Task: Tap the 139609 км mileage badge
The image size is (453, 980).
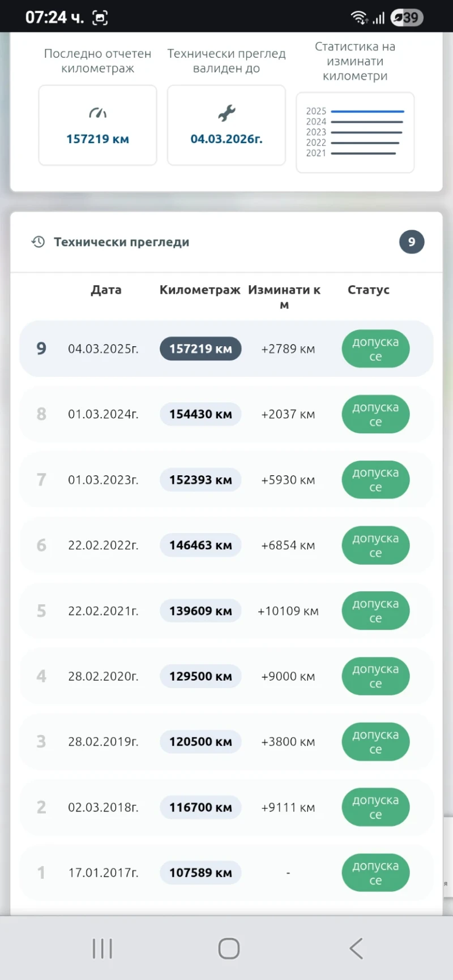Action: (200, 611)
